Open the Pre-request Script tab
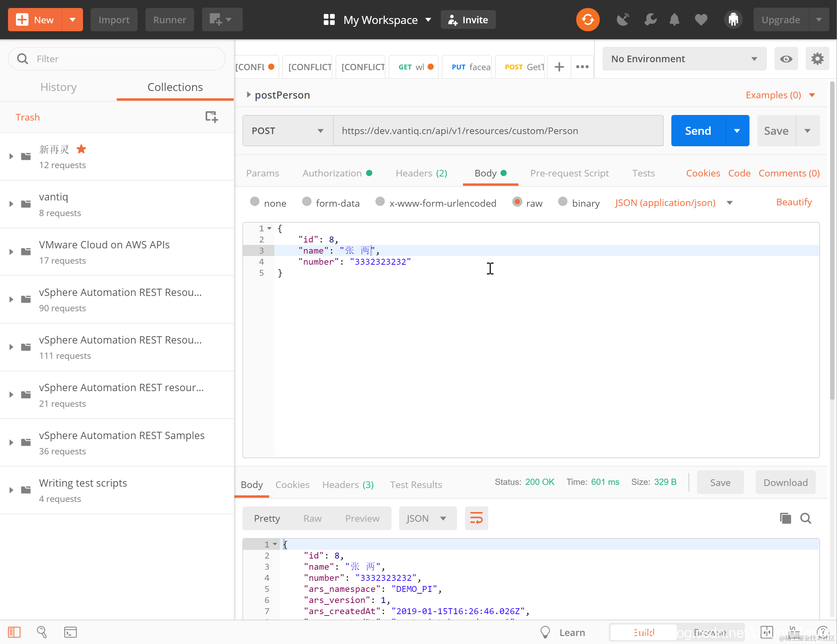The height and width of the screenshot is (644, 837). (x=569, y=173)
